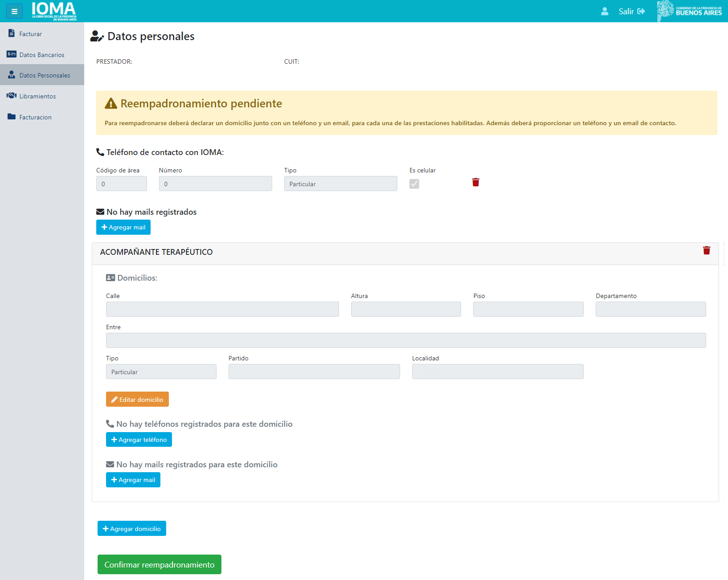Click the Calle input field
The height and width of the screenshot is (580, 728).
(222, 309)
